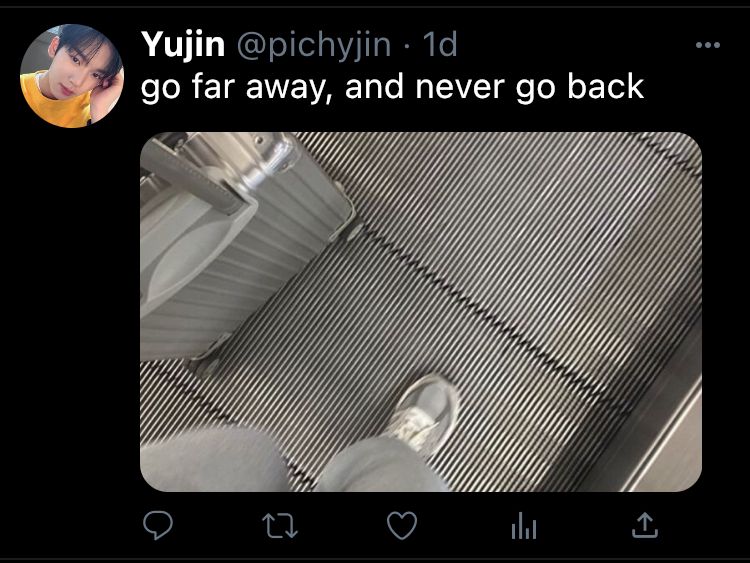Visit the @pichyjin handle link

pos(314,45)
